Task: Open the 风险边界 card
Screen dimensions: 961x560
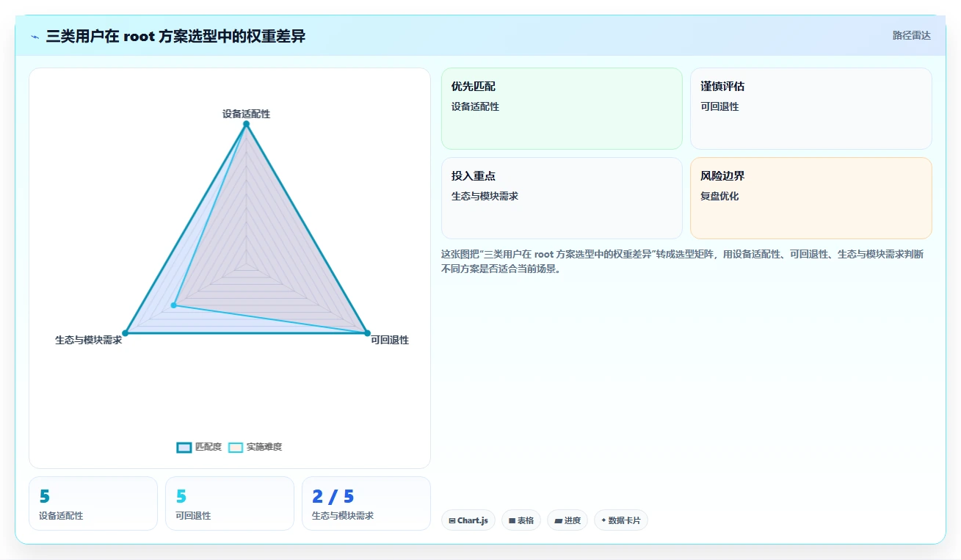Action: click(x=811, y=198)
